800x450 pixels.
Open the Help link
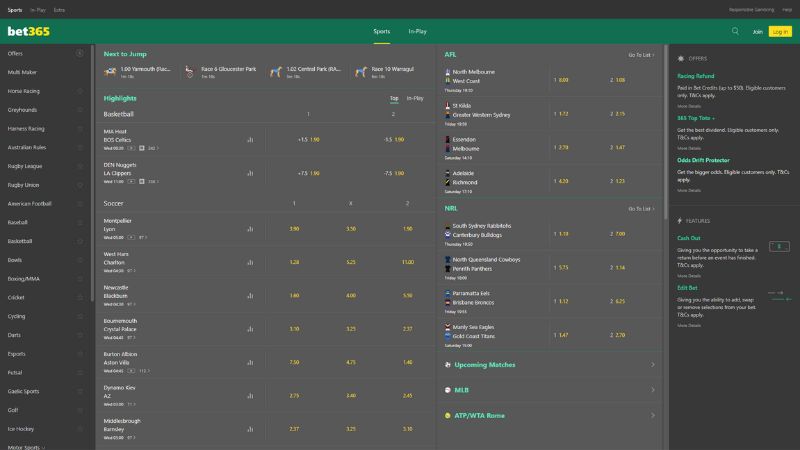pos(787,10)
